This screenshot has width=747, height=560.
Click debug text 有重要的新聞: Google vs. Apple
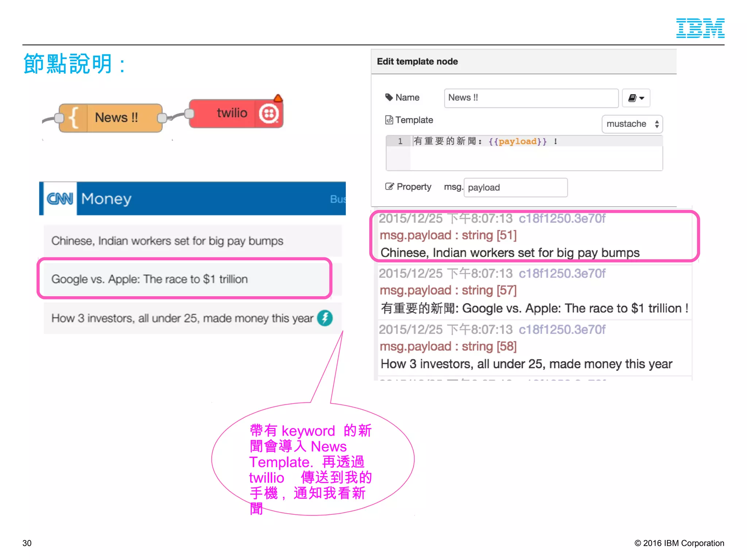pyautogui.click(x=535, y=308)
